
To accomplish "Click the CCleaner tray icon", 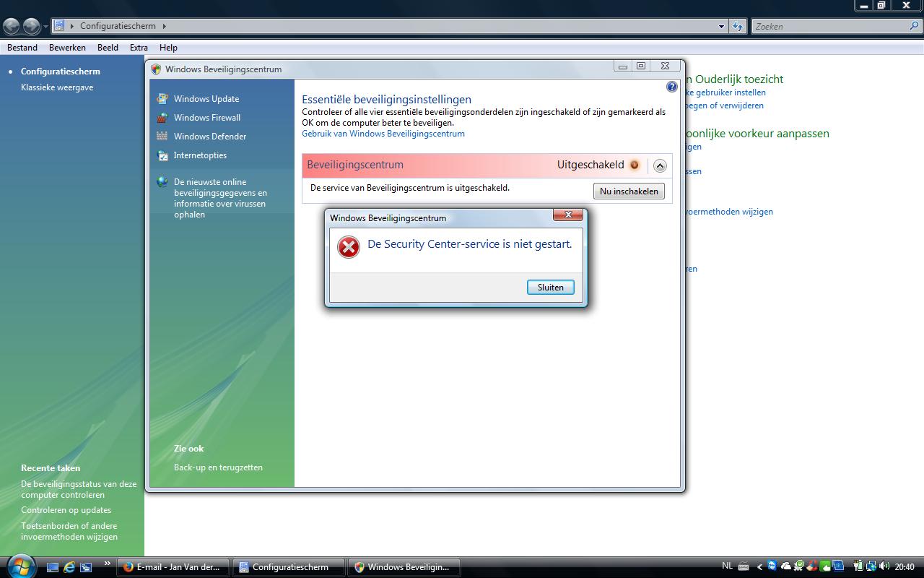I will (x=812, y=566).
